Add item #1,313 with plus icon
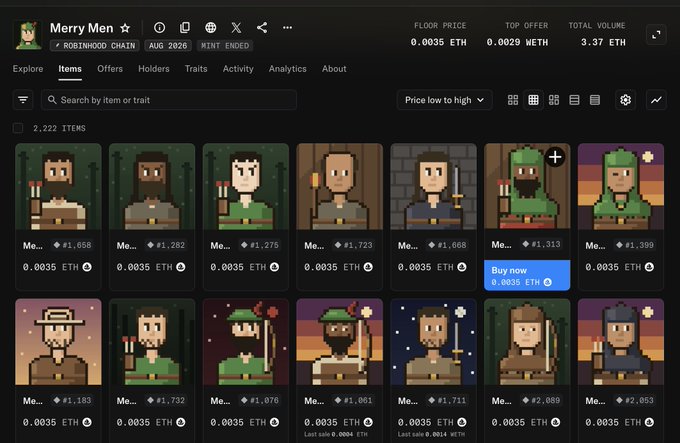Viewport: 680px width, 443px height. point(555,157)
